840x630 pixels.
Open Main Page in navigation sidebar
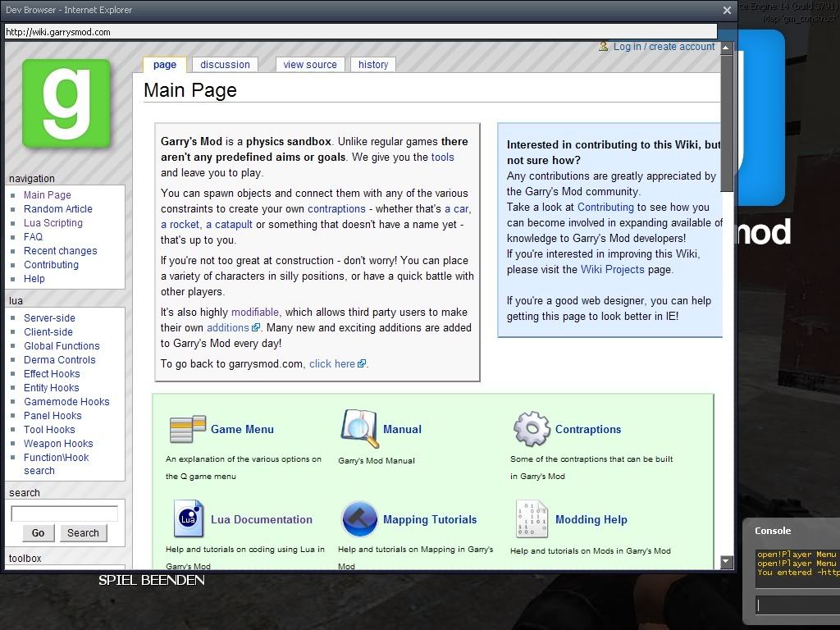47,195
